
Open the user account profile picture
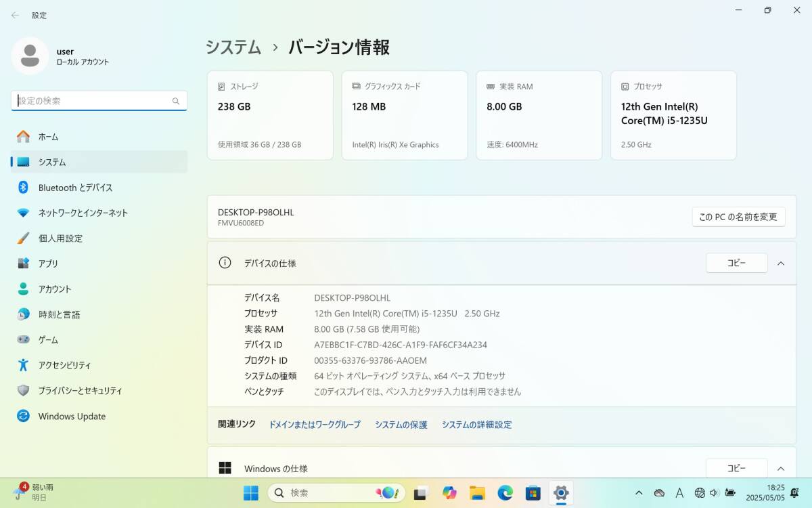[x=30, y=56]
